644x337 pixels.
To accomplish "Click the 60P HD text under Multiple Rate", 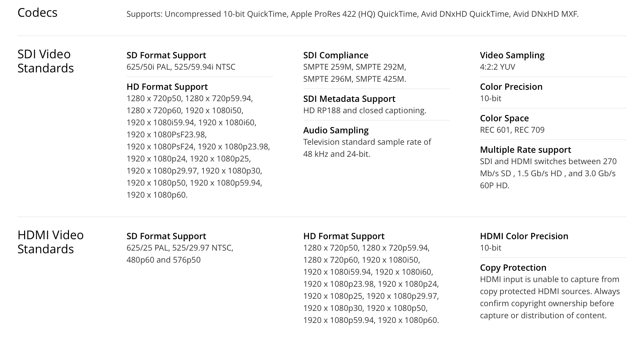I will tap(494, 186).
